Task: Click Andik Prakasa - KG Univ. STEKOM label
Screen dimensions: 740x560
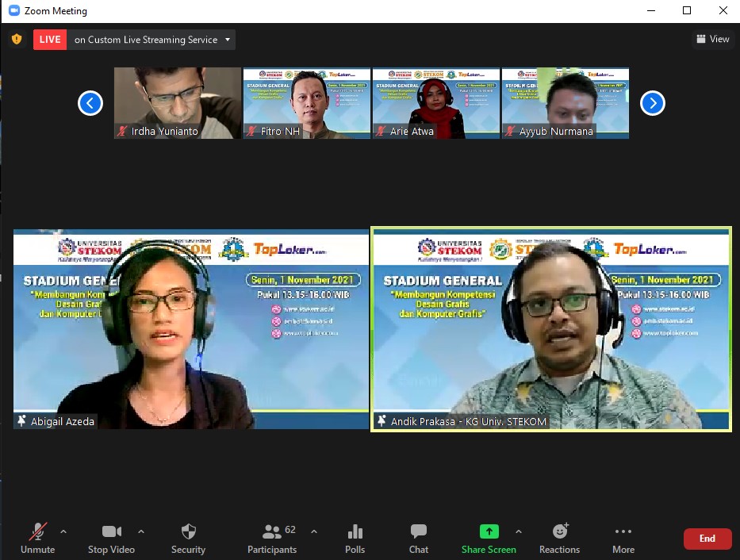Action: 469,421
